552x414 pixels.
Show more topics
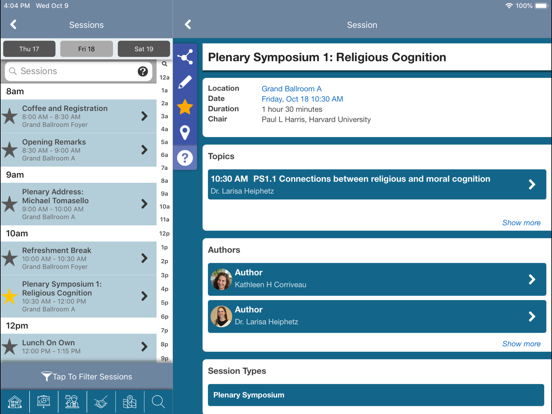(521, 223)
